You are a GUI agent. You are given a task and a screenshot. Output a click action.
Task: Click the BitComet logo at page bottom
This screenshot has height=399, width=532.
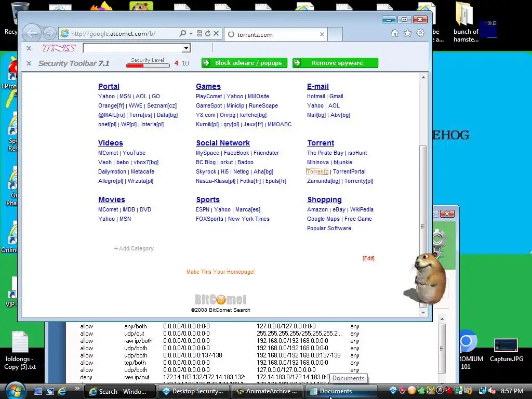click(x=220, y=299)
